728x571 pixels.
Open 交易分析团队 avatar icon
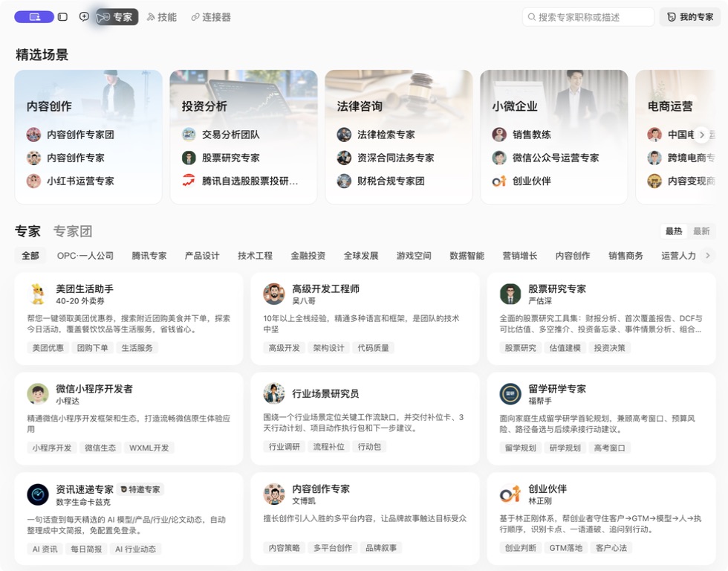pos(189,135)
